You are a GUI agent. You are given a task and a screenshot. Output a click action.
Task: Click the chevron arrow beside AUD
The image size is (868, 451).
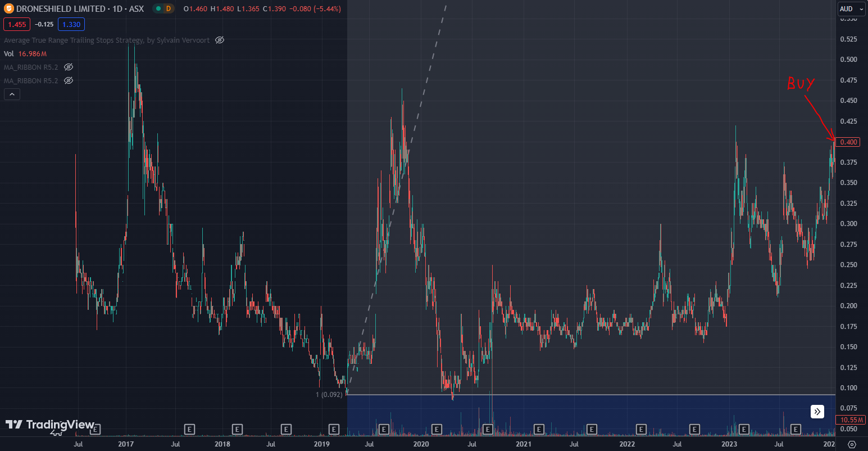coord(861,8)
